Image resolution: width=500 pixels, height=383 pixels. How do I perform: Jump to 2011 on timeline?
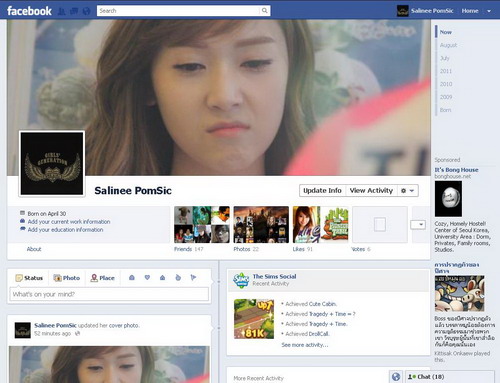(446, 71)
